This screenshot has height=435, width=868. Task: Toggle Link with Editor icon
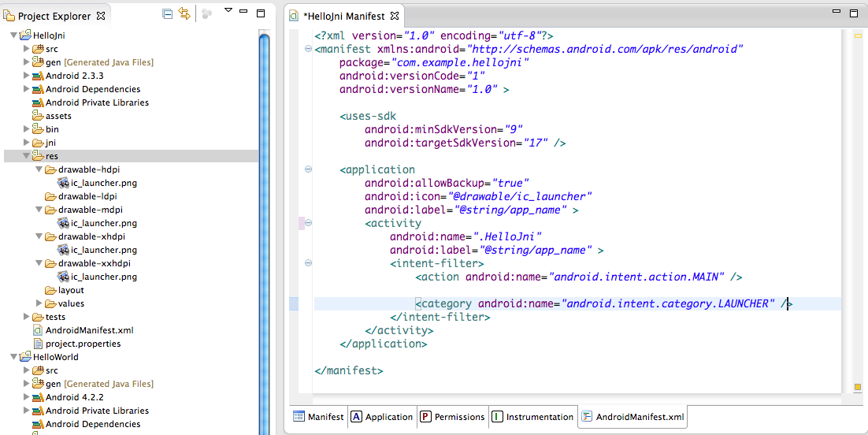(x=184, y=14)
